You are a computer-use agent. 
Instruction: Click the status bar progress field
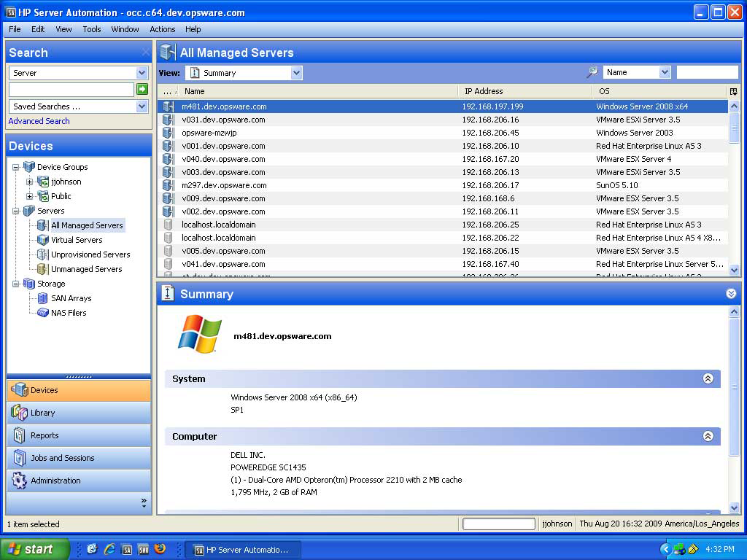[x=499, y=524]
